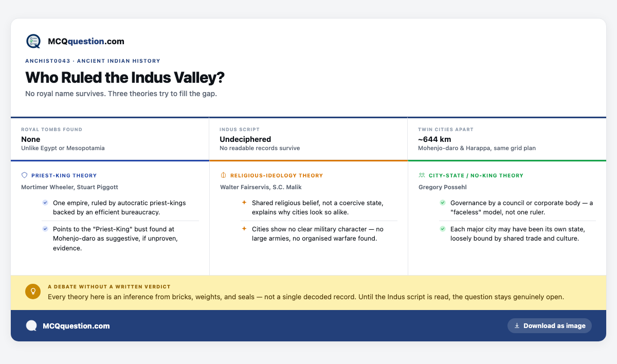Click the 'Who Ruled the Indus Valley?' heading

[x=125, y=77]
